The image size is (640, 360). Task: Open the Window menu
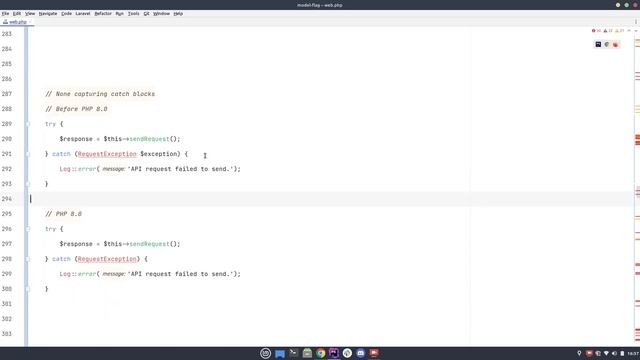pos(161,13)
